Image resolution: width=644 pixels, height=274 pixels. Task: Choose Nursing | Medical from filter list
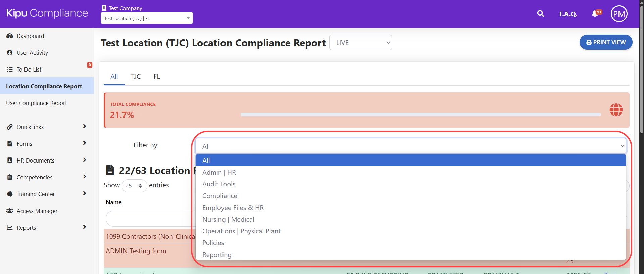[x=228, y=219]
